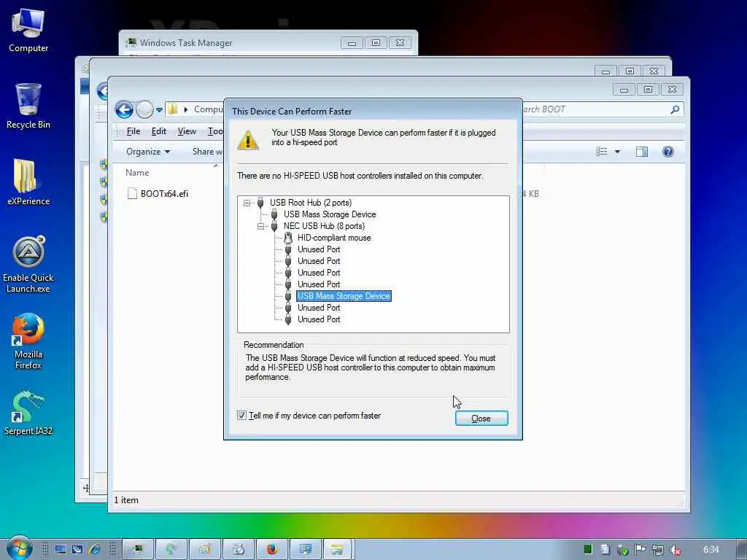Open the File menu in Explorer
The width and height of the screenshot is (747, 560).
click(x=133, y=131)
